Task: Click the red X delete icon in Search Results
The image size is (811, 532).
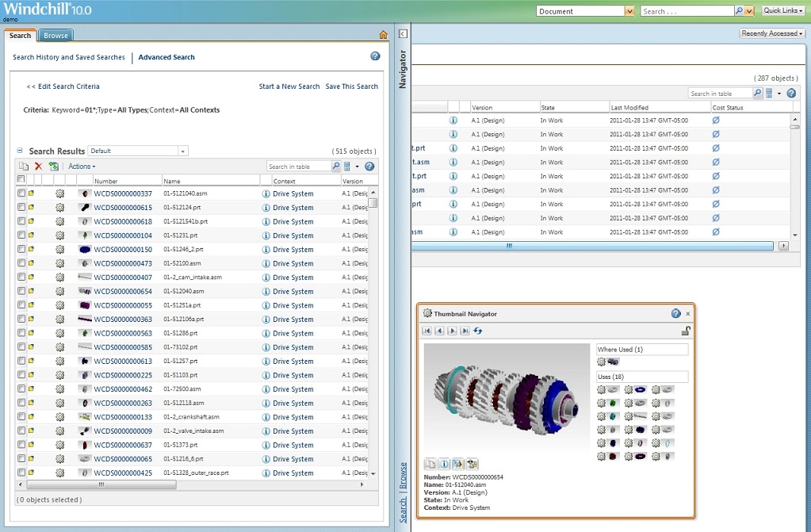Action: [38, 166]
